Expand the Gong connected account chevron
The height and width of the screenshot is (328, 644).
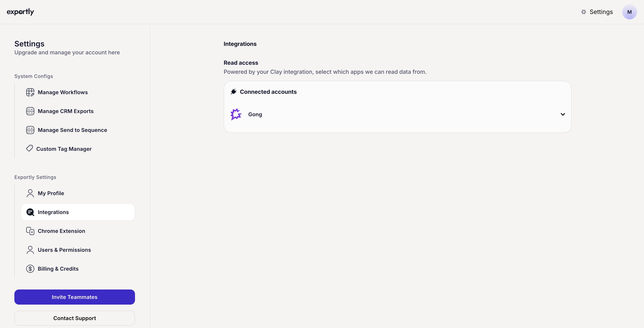[x=563, y=114]
